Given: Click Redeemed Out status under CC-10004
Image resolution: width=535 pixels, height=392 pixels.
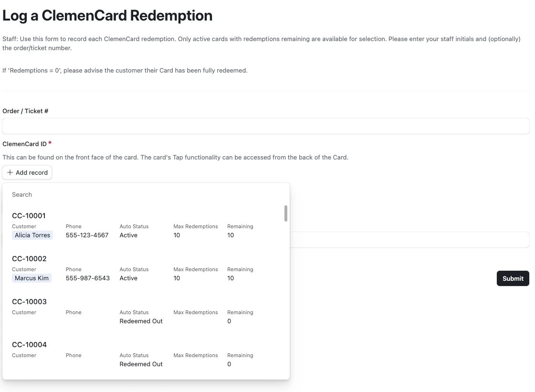Looking at the screenshot, I should click(x=141, y=364).
